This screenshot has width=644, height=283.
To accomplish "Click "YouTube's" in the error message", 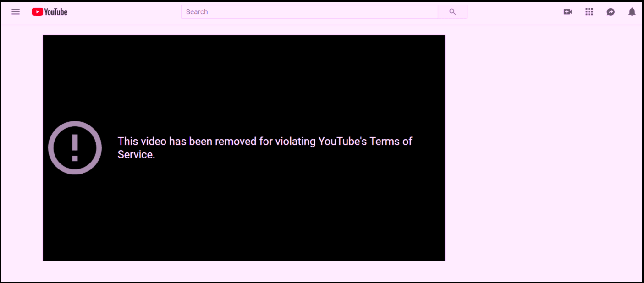I will pyautogui.click(x=342, y=141).
